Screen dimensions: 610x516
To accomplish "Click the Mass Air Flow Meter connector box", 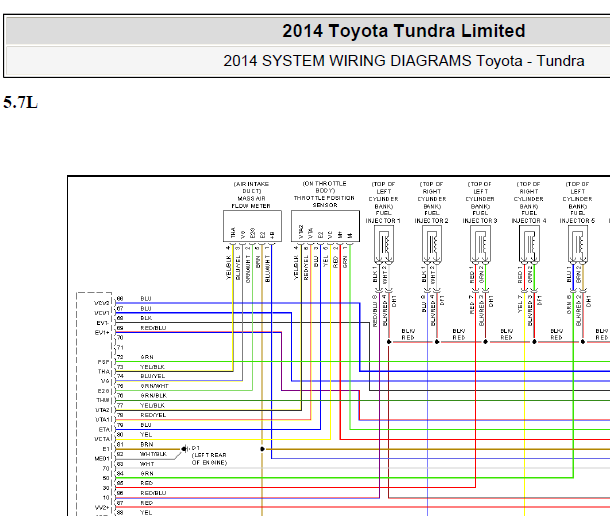I will click(252, 226).
